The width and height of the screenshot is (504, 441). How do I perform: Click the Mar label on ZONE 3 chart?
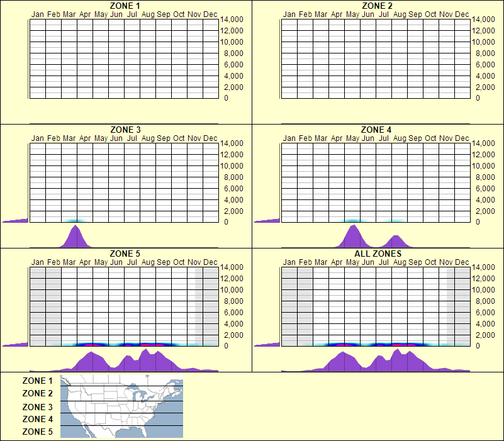(69, 138)
